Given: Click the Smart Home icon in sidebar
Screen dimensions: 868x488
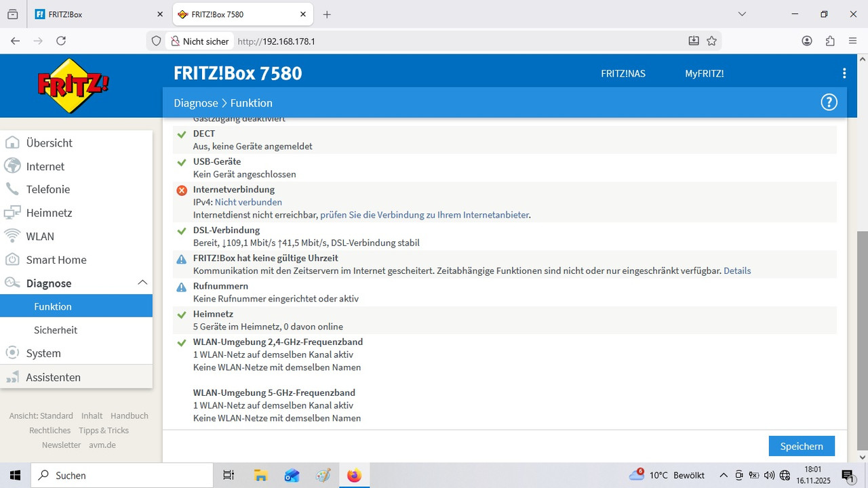Looking at the screenshot, I should 12,260.
